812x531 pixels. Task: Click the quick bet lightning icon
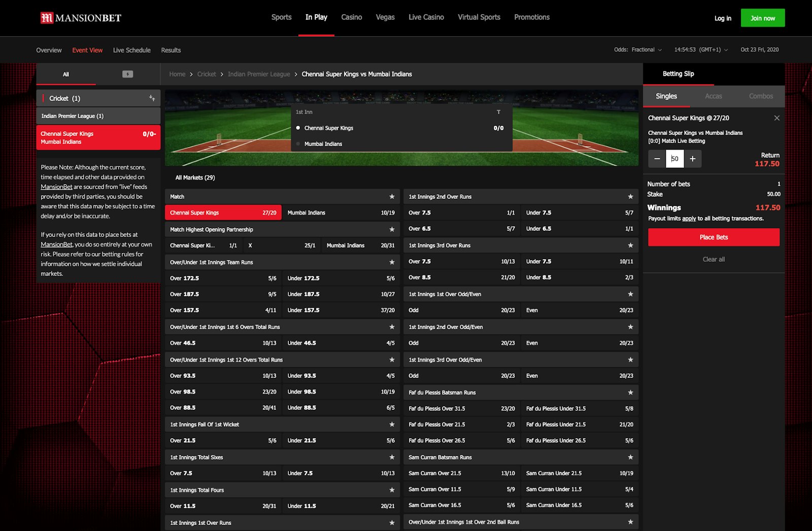[x=127, y=74]
